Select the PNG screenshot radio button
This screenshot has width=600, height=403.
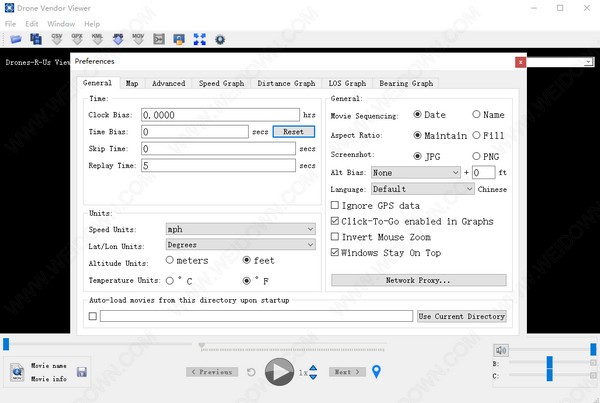pos(476,157)
